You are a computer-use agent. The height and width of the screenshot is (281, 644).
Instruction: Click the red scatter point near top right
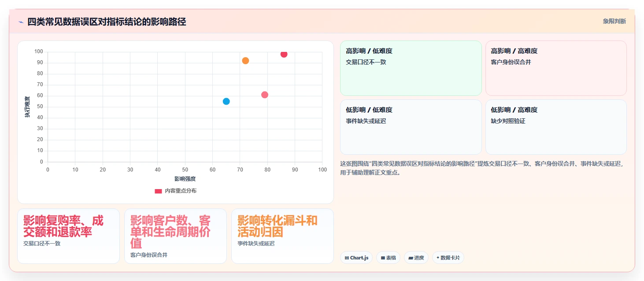tap(284, 54)
